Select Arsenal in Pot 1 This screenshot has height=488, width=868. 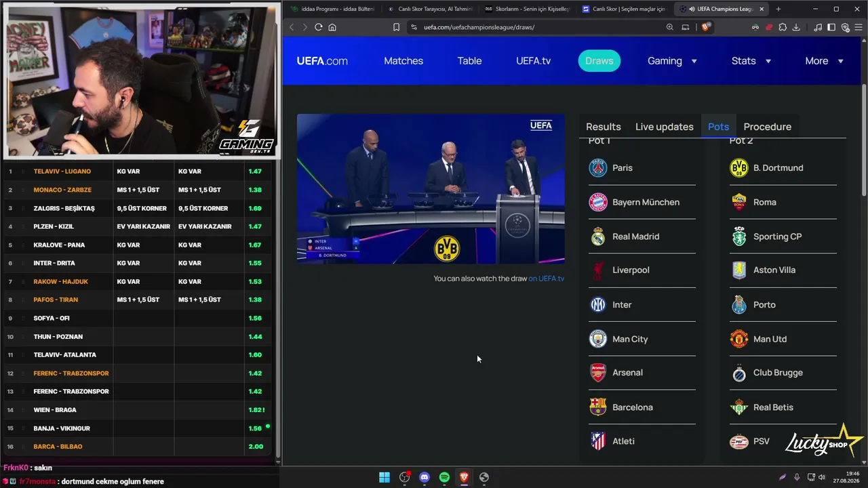(642, 373)
